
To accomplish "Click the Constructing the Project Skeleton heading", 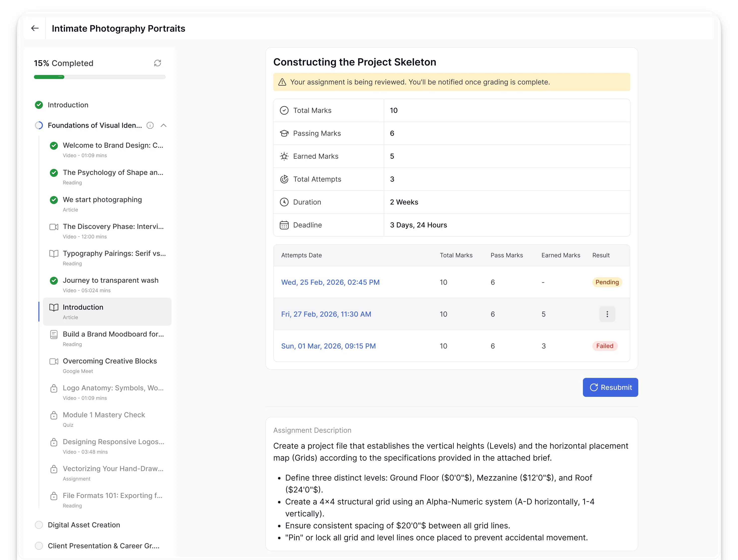I will pos(355,62).
